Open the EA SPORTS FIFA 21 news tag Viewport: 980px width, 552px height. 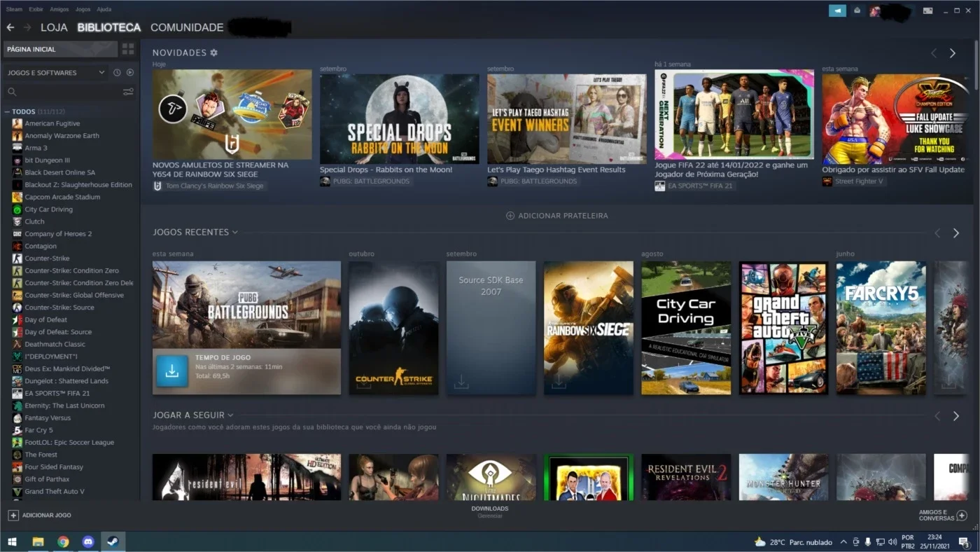click(695, 186)
